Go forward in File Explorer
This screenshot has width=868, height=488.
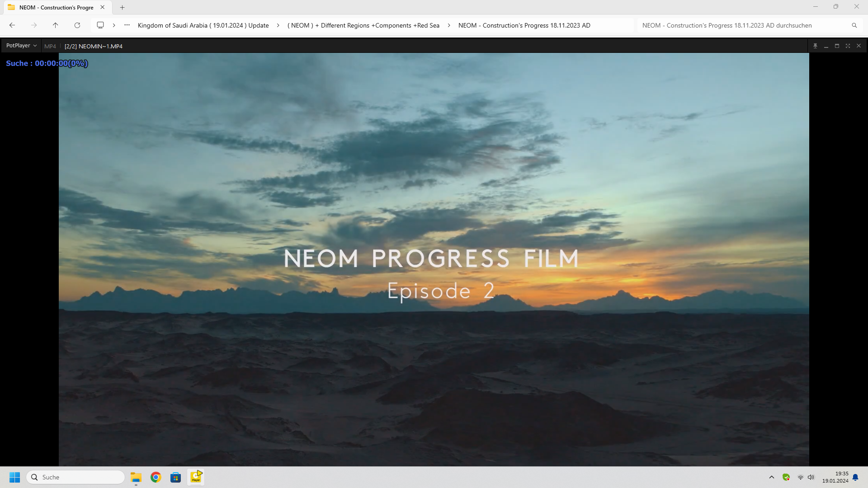34,25
